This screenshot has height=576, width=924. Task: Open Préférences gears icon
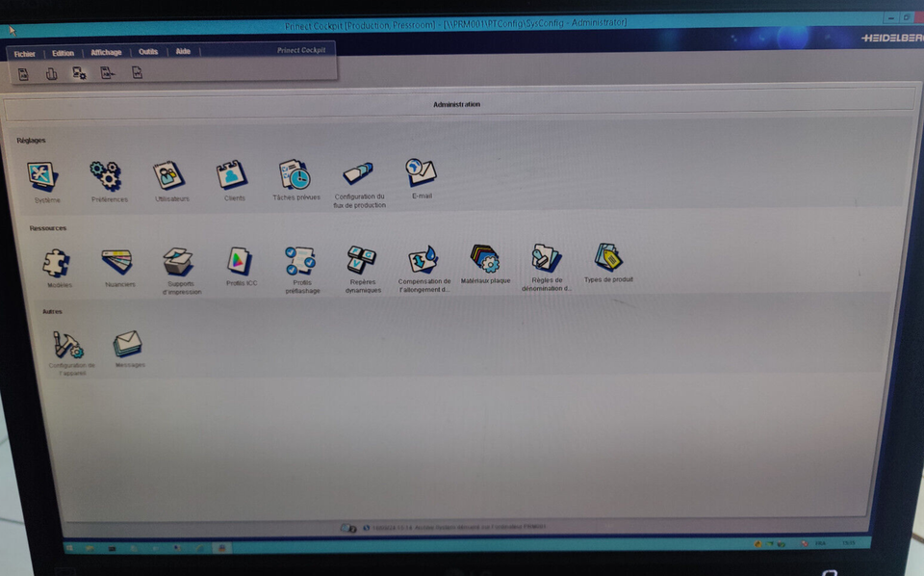pos(106,175)
